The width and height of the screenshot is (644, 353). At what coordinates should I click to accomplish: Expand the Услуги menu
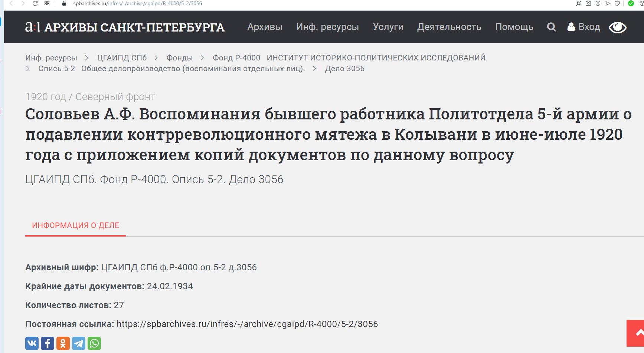click(x=388, y=27)
